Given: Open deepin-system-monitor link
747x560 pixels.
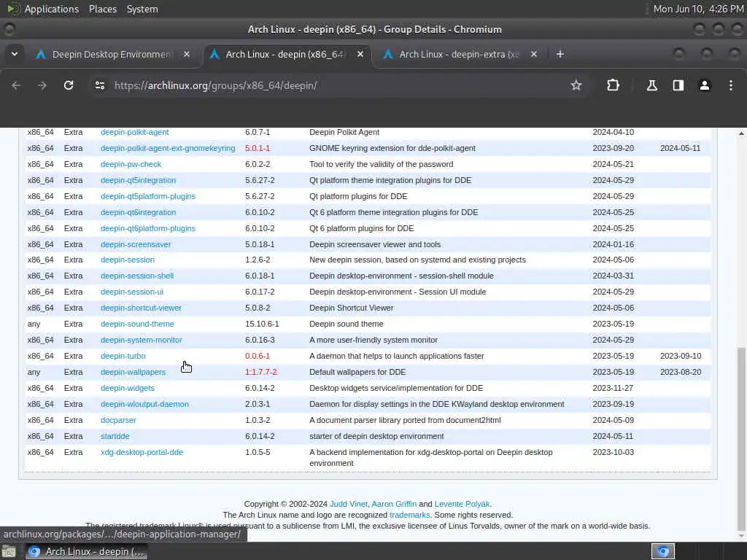Looking at the screenshot, I should (x=141, y=340).
